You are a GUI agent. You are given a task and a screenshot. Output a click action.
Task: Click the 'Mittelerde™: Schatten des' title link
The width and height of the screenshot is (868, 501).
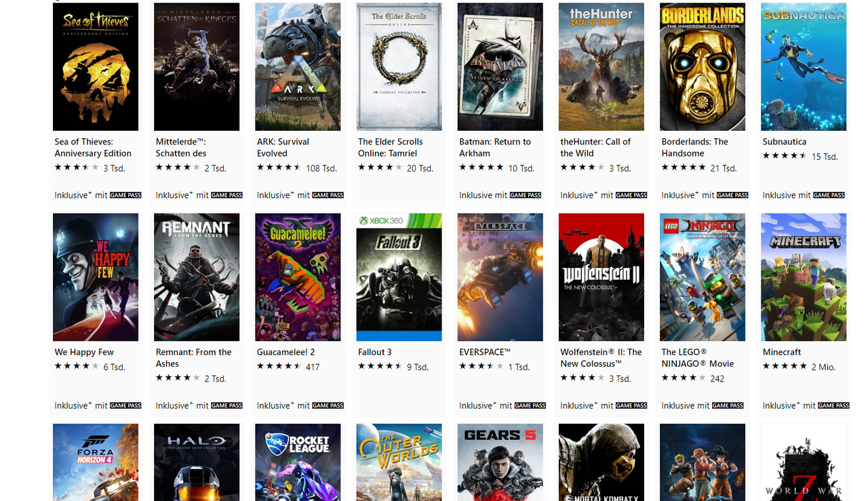[181, 148]
